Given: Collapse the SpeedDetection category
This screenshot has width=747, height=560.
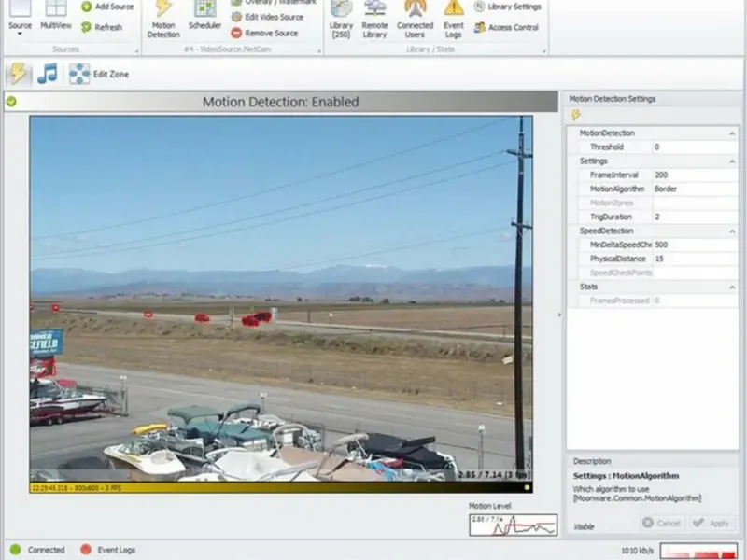Looking at the screenshot, I should tap(732, 231).
